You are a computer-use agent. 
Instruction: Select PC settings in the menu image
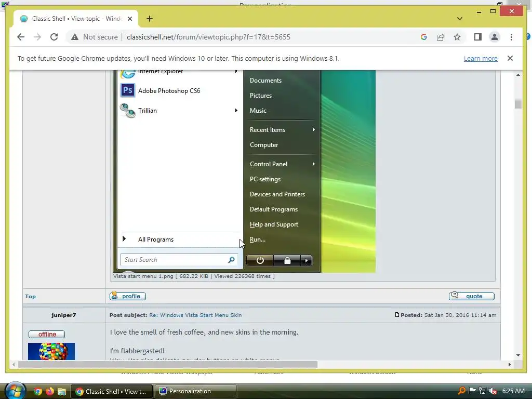pyautogui.click(x=265, y=179)
